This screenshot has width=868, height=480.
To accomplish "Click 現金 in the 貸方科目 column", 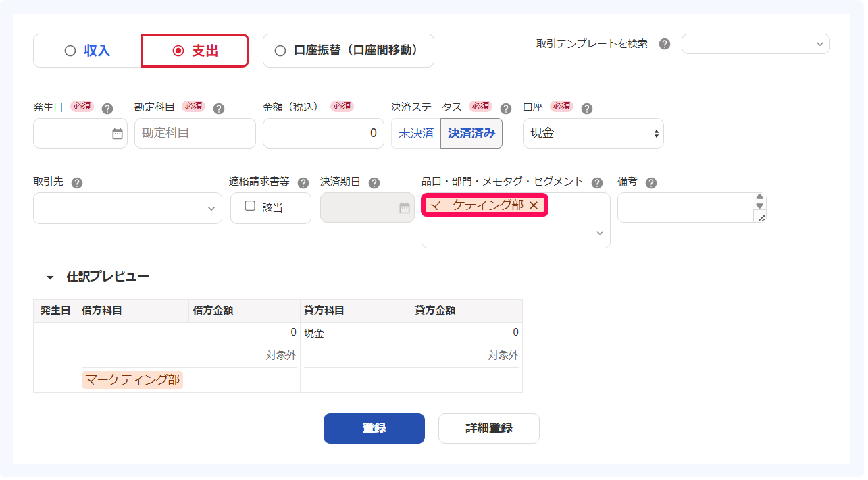I will click(314, 333).
